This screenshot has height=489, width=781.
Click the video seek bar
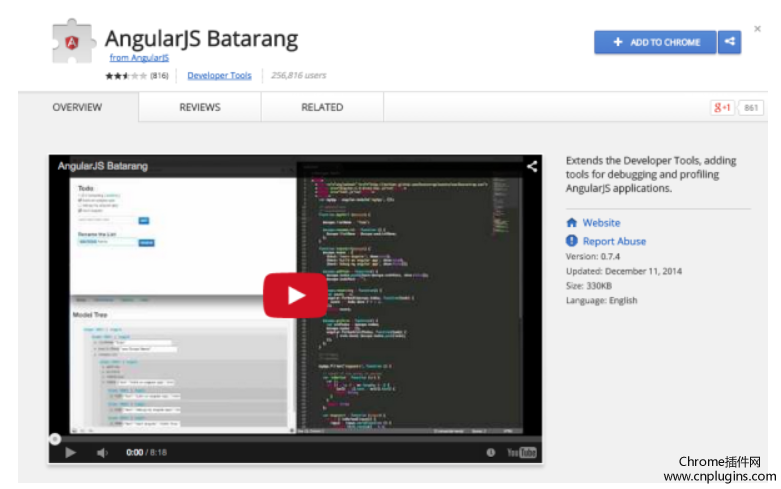(295, 439)
